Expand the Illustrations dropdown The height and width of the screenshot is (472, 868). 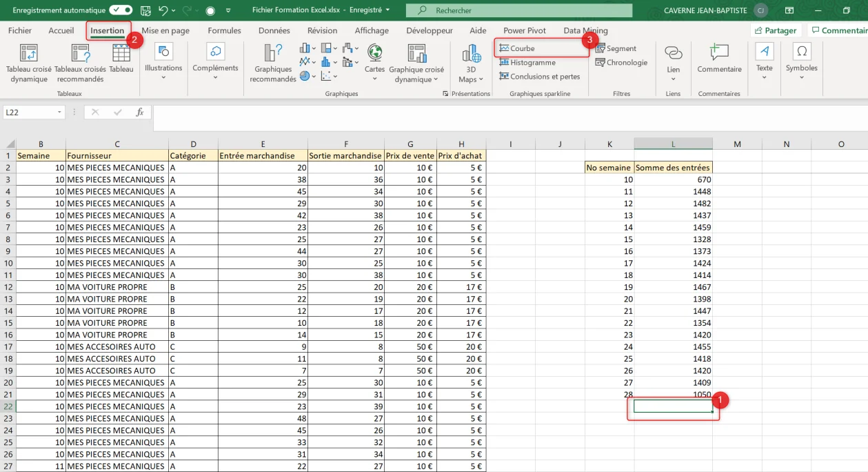click(163, 62)
